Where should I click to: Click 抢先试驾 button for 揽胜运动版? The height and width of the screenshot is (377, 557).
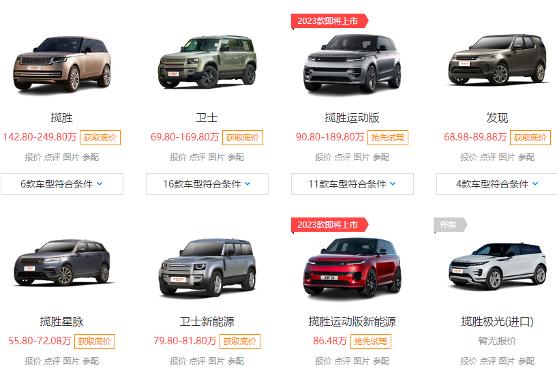tap(388, 138)
